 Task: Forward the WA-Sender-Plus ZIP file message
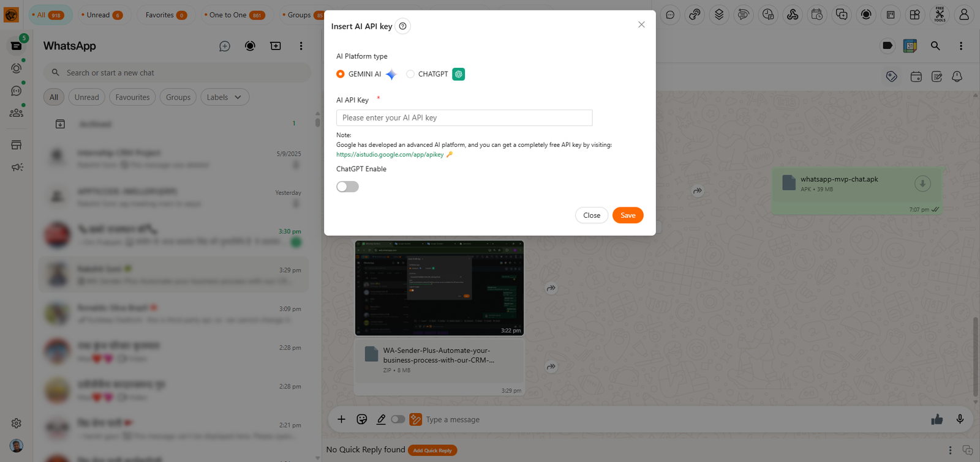tap(551, 367)
